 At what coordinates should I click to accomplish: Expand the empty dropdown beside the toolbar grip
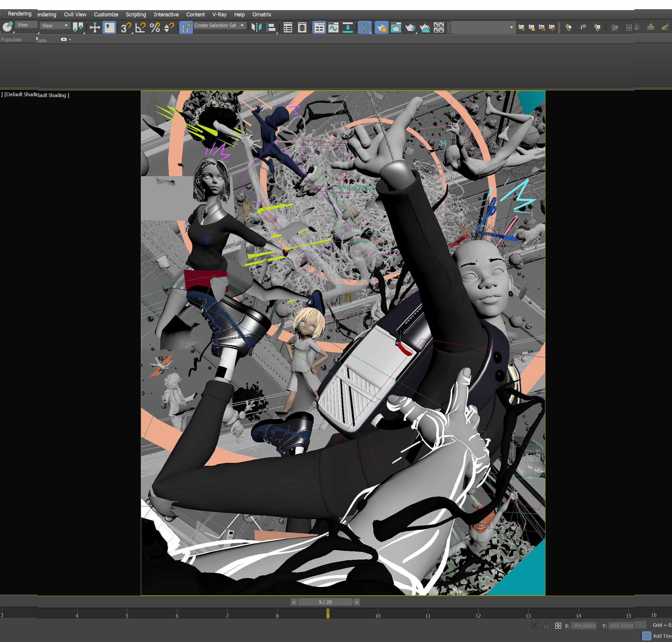coord(511,27)
